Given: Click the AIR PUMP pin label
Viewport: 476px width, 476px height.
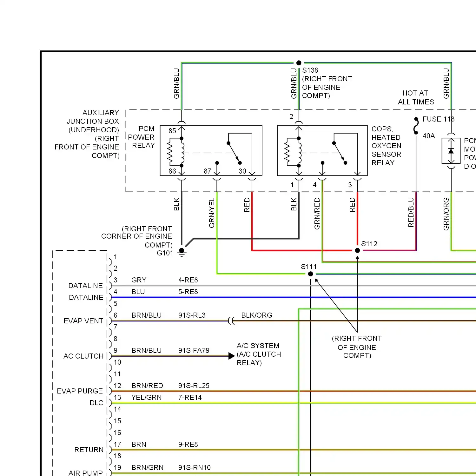Looking at the screenshot, I should click(86, 473).
